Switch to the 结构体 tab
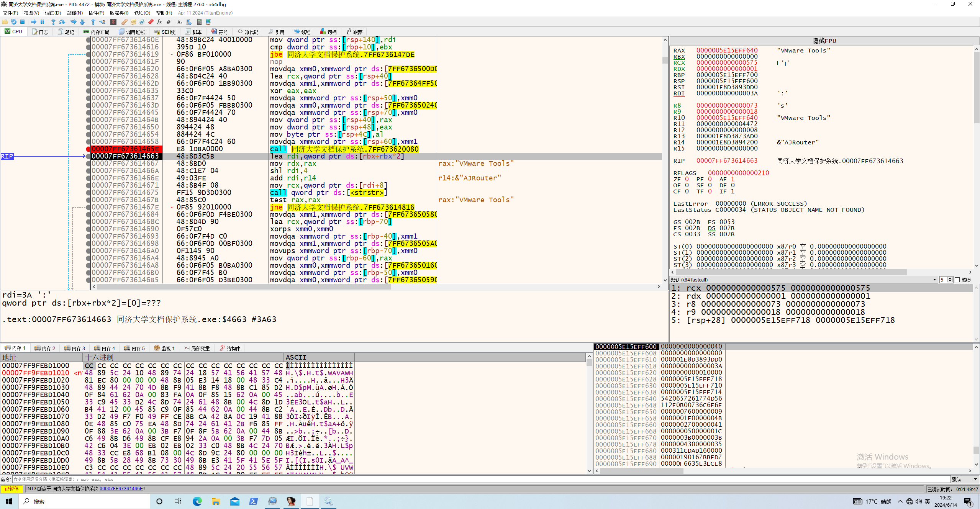This screenshot has width=980, height=509. point(230,348)
